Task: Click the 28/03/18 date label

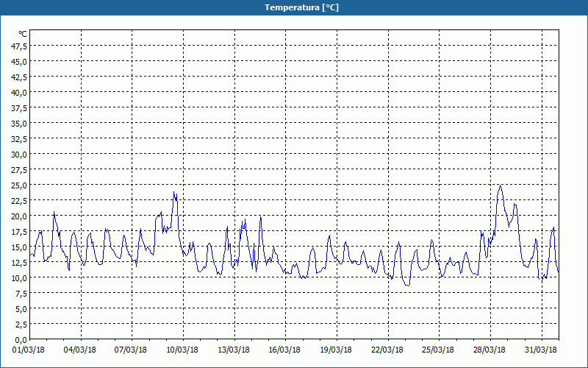Action: [x=490, y=350]
